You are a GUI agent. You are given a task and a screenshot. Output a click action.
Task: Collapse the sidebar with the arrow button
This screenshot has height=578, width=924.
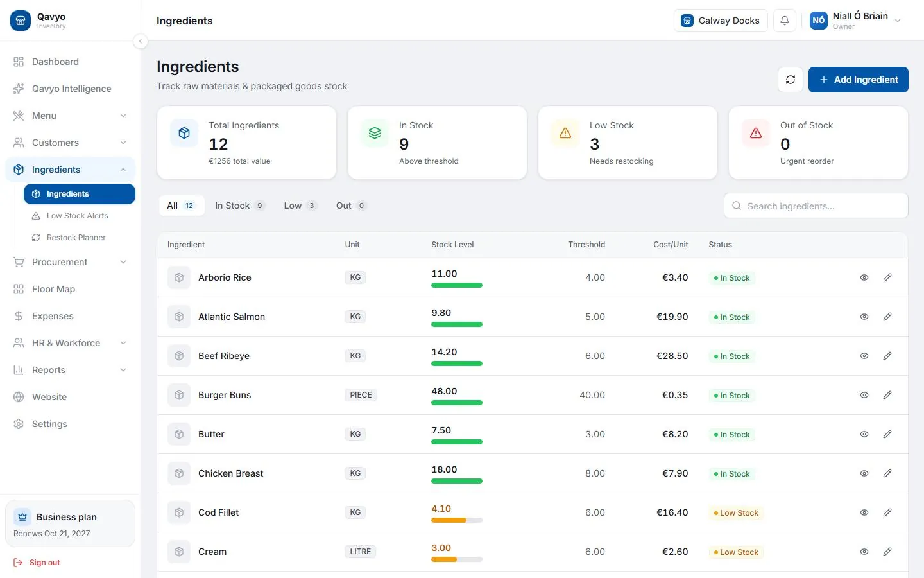point(141,41)
